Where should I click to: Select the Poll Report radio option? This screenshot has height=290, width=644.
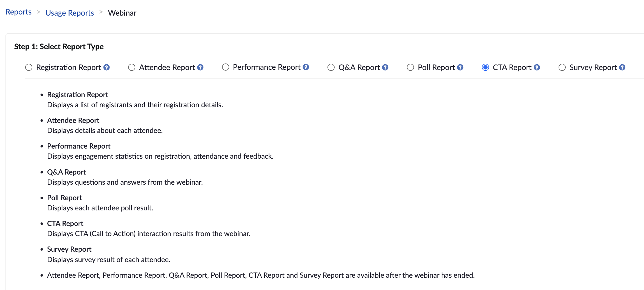410,67
